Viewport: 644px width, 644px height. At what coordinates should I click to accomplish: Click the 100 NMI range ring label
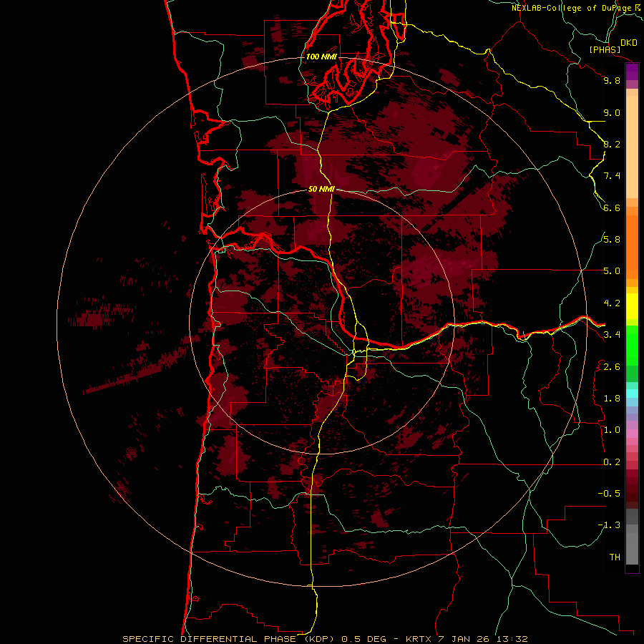[x=321, y=57]
